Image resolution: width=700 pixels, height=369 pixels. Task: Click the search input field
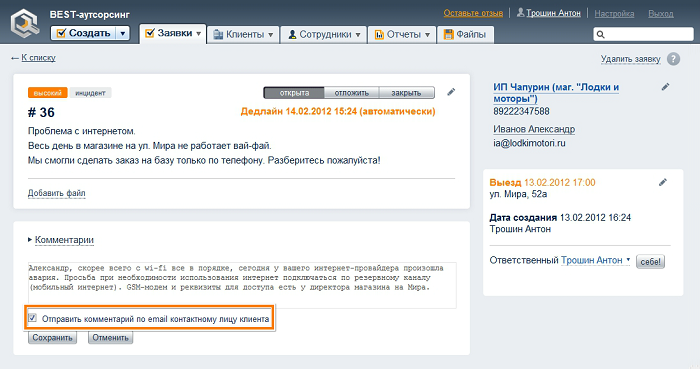pyautogui.click(x=643, y=34)
